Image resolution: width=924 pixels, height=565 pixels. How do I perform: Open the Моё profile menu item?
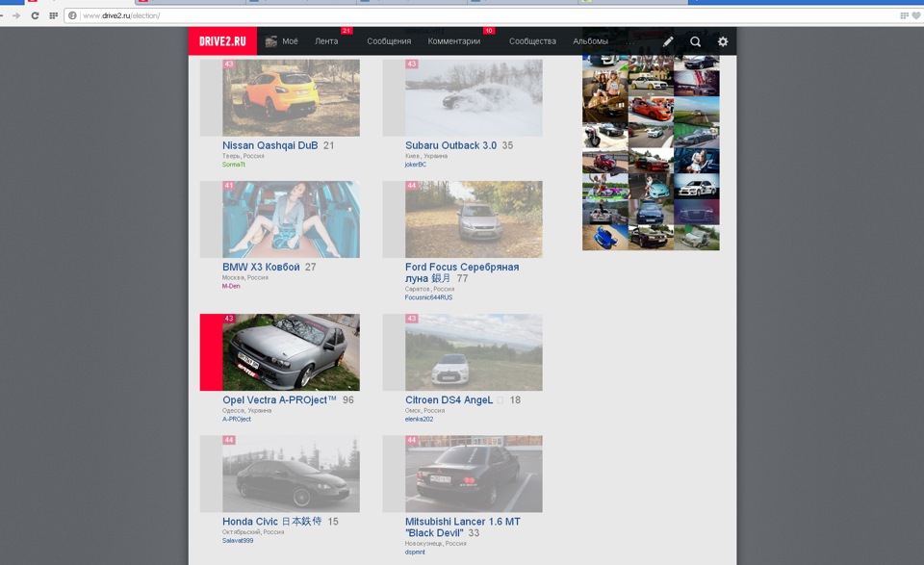290,41
